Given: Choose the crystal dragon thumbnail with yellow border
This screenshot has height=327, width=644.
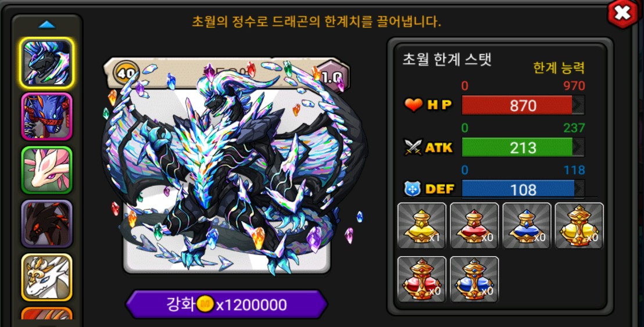Looking at the screenshot, I should coord(47,63).
